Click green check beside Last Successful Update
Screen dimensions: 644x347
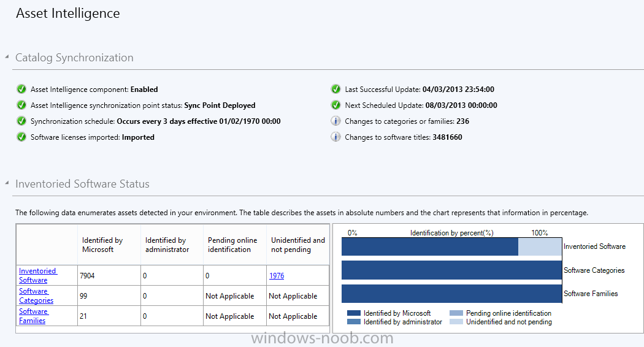tap(335, 89)
